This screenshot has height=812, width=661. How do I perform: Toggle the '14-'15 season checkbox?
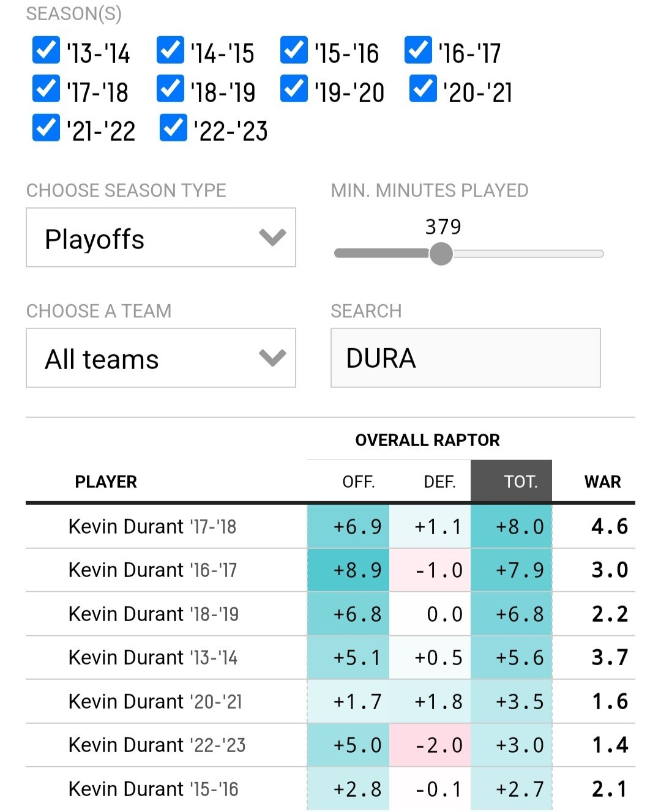[170, 50]
